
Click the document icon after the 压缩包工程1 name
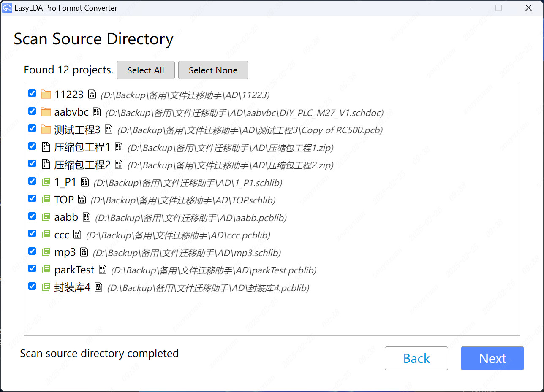119,147
